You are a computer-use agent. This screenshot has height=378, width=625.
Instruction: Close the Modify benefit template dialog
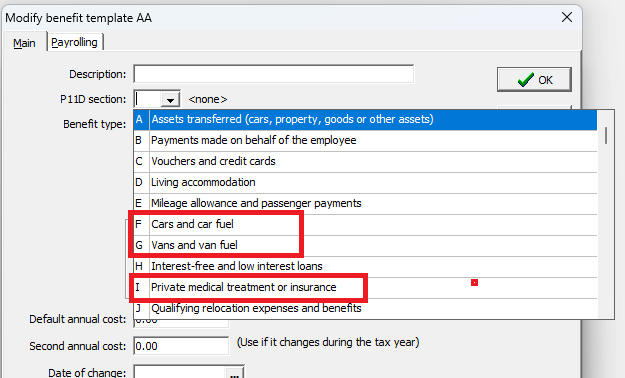tap(567, 17)
